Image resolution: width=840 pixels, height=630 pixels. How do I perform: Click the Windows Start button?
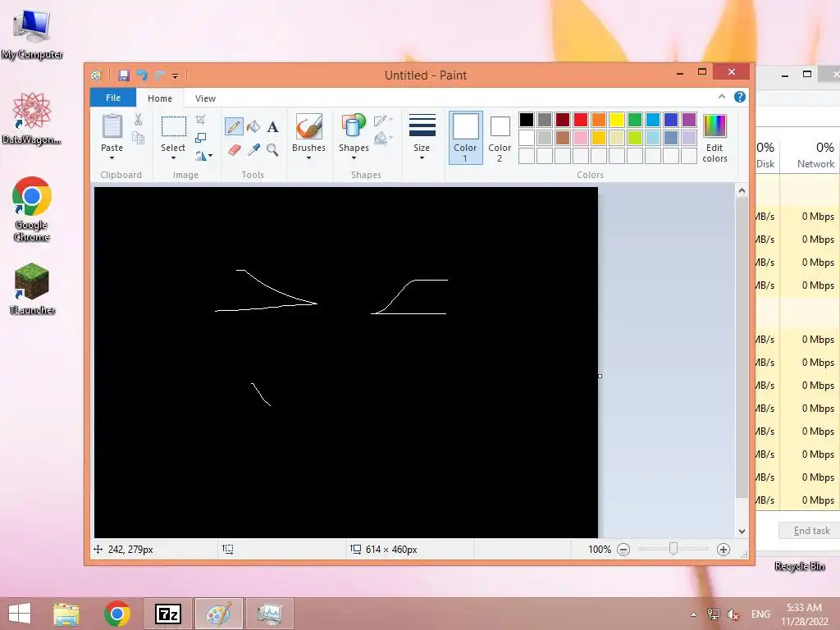pos(20,614)
